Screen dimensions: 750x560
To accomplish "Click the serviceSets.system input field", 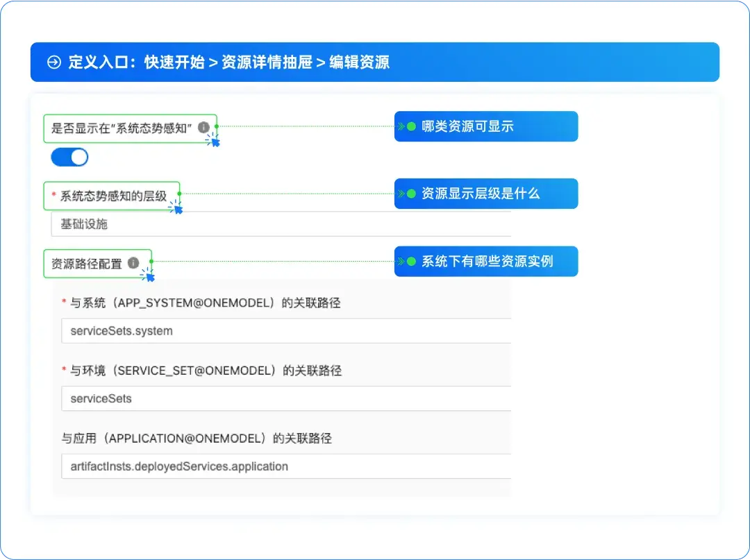I will click(278, 331).
